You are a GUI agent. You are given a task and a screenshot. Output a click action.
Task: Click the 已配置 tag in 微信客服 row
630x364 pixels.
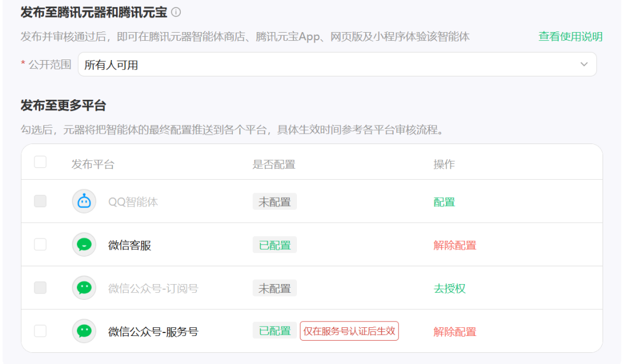(x=275, y=245)
